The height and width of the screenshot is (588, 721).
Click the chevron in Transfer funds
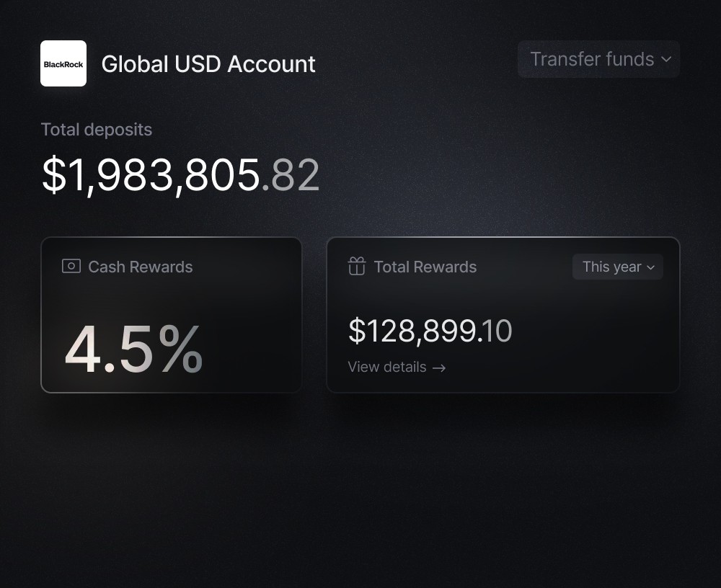click(665, 59)
